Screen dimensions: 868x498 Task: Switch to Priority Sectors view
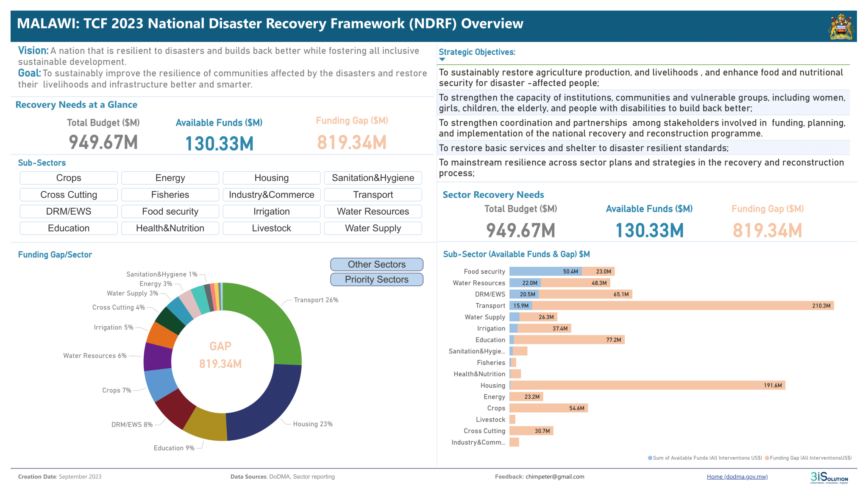coord(376,280)
